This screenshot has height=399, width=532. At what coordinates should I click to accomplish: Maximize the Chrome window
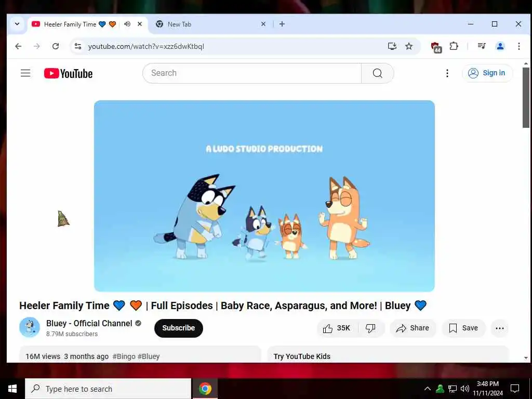(495, 24)
